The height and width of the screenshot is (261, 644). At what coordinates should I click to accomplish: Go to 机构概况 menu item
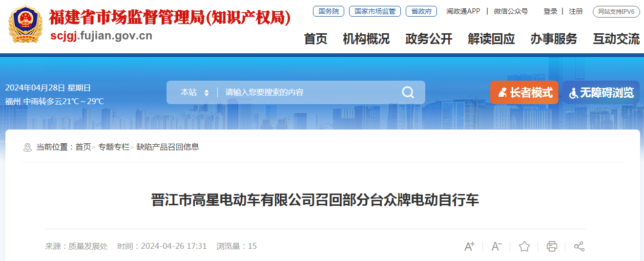366,39
